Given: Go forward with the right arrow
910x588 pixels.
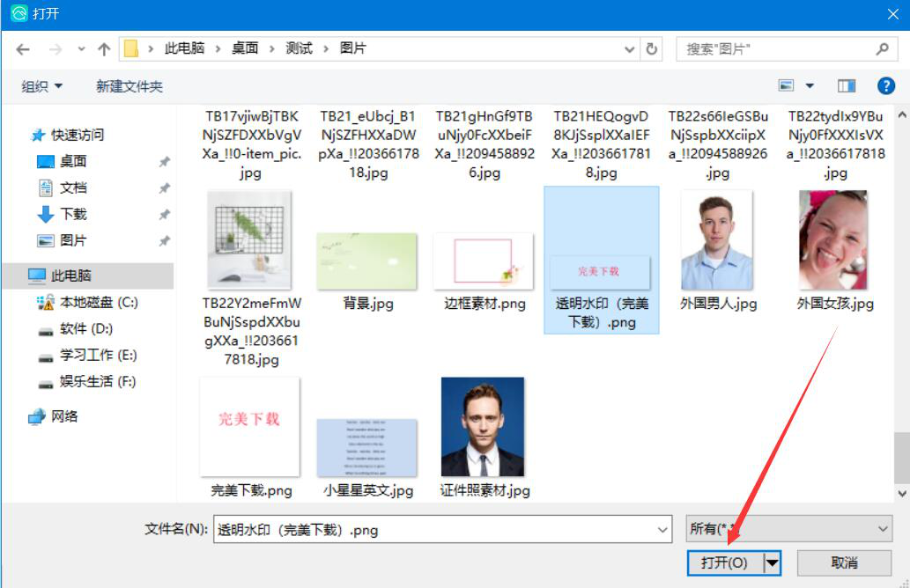Looking at the screenshot, I should click(55, 49).
